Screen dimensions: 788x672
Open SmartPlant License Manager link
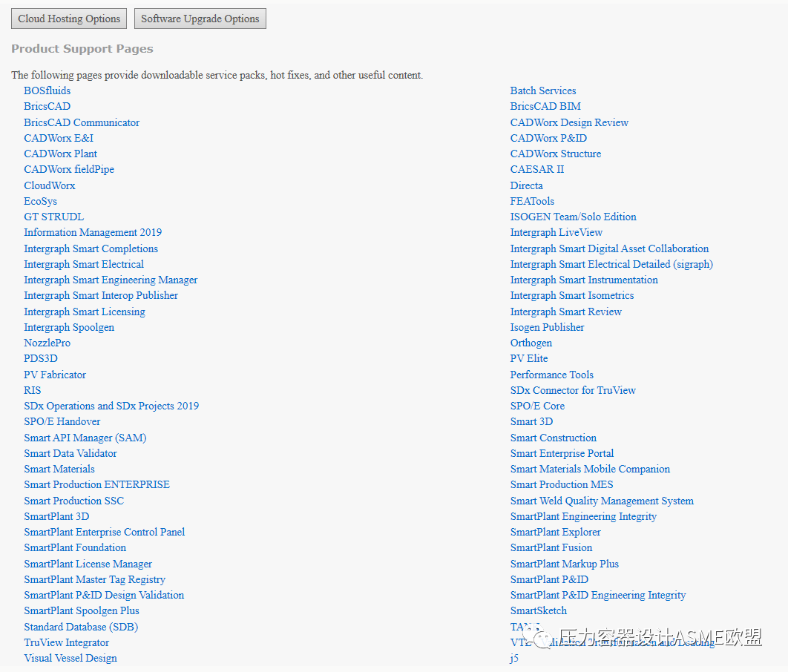[88, 564]
